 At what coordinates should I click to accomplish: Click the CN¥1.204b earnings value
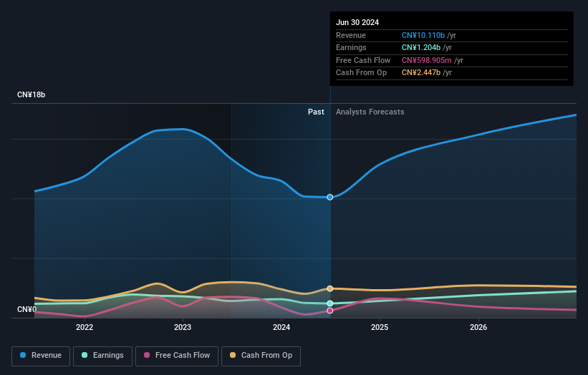pyautogui.click(x=421, y=47)
